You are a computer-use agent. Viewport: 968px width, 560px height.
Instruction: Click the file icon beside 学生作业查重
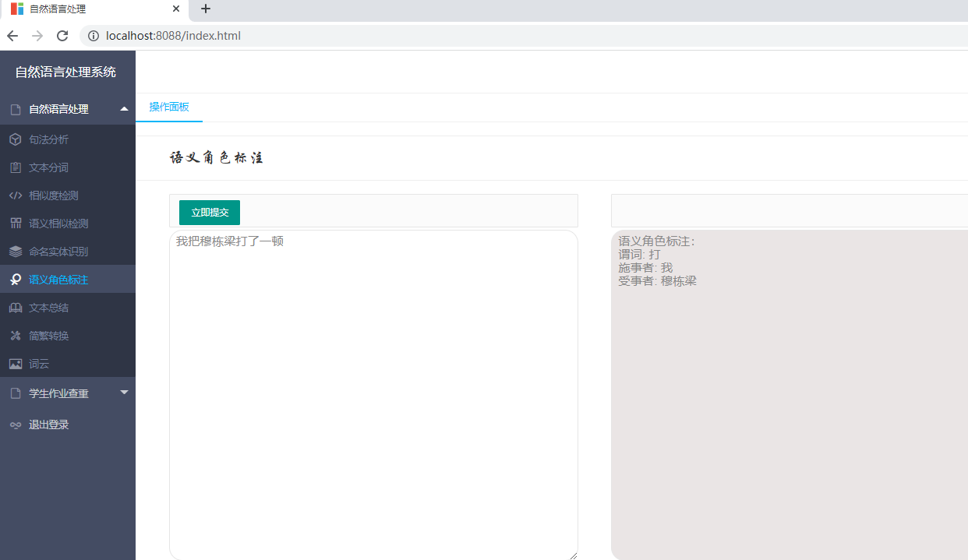click(x=15, y=393)
